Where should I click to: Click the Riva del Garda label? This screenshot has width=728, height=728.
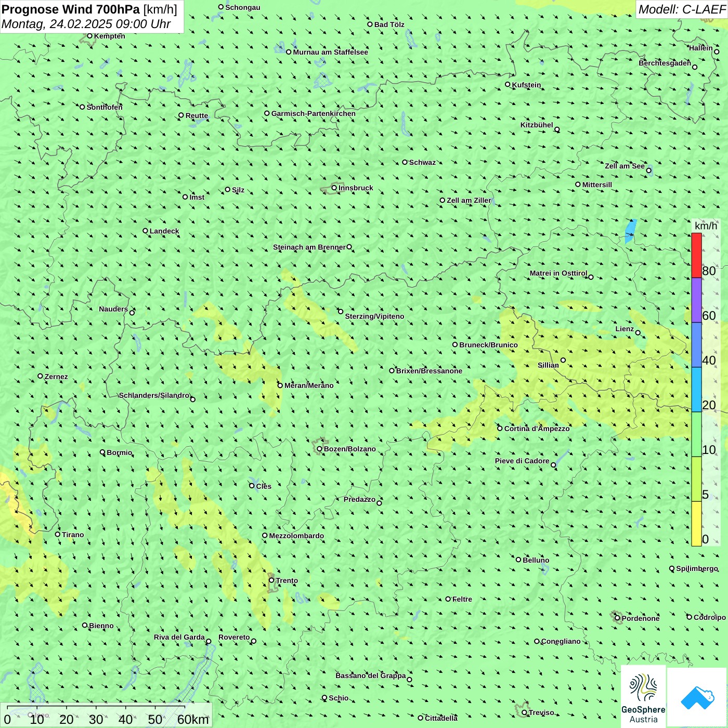[179, 637]
